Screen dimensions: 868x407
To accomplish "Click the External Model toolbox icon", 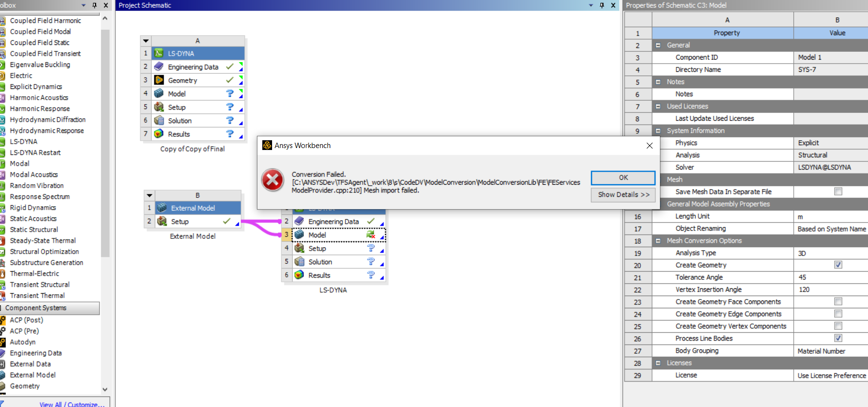I will [2, 375].
